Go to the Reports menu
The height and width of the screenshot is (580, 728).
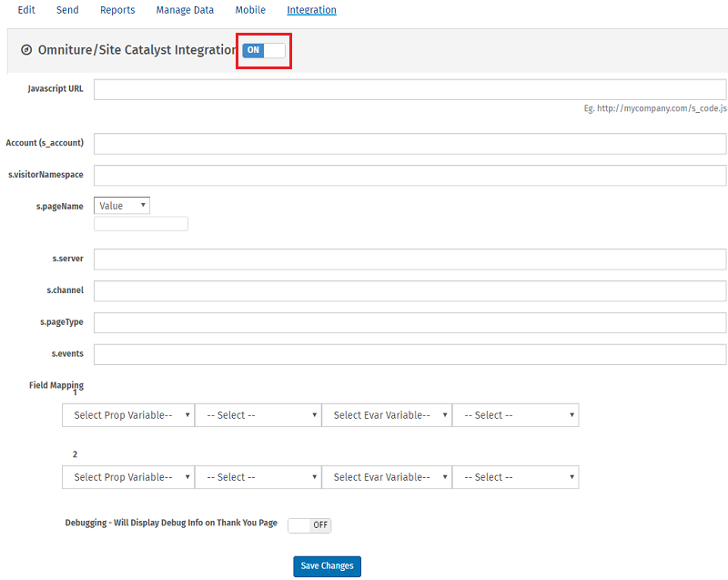(x=117, y=10)
